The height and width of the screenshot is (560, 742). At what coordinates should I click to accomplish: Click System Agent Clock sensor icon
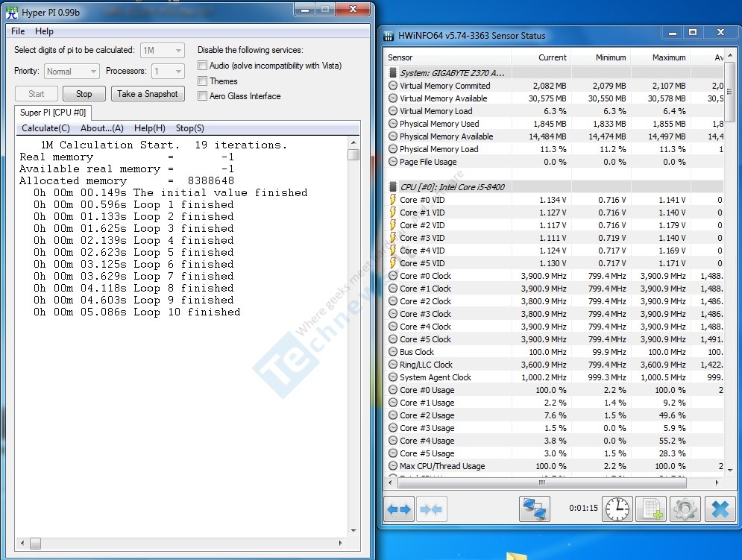(393, 377)
